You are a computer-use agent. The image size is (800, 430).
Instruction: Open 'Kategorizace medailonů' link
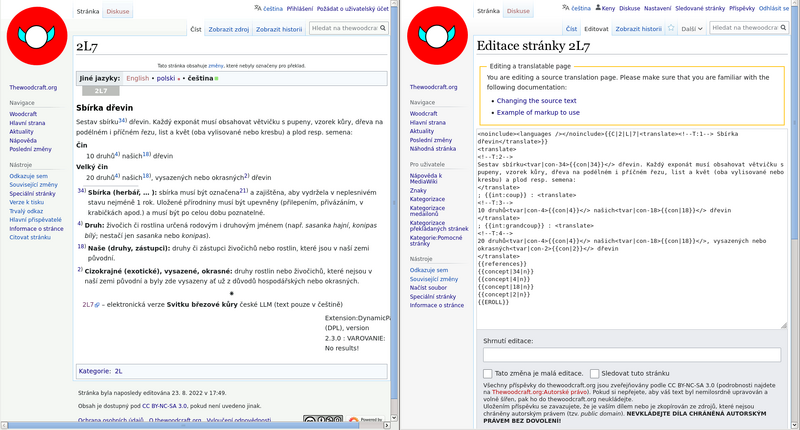pos(427,211)
